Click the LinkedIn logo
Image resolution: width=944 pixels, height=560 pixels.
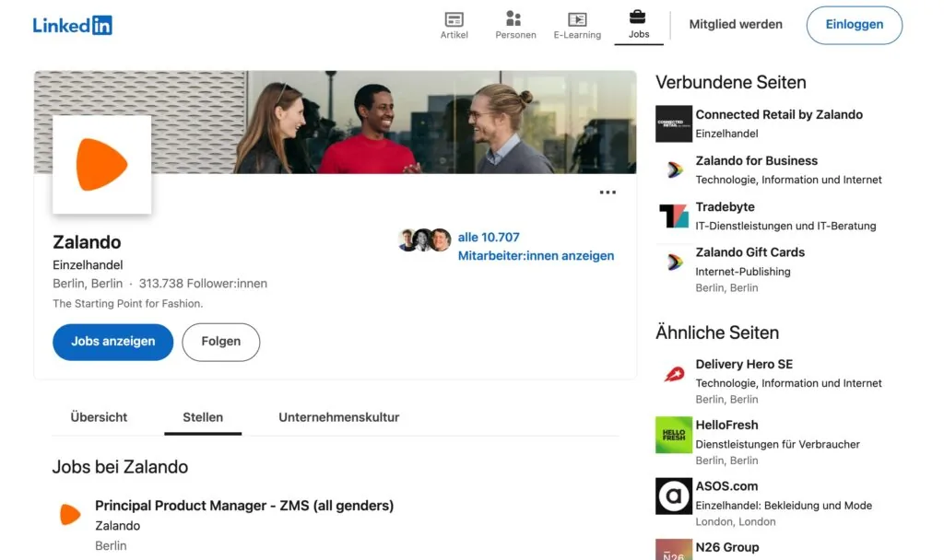[72, 25]
